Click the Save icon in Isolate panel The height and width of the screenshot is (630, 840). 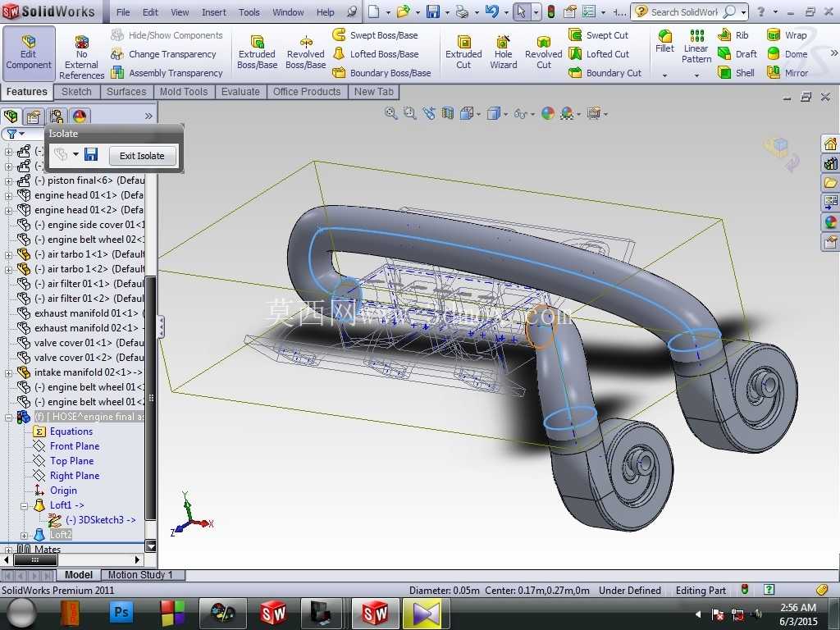click(91, 155)
